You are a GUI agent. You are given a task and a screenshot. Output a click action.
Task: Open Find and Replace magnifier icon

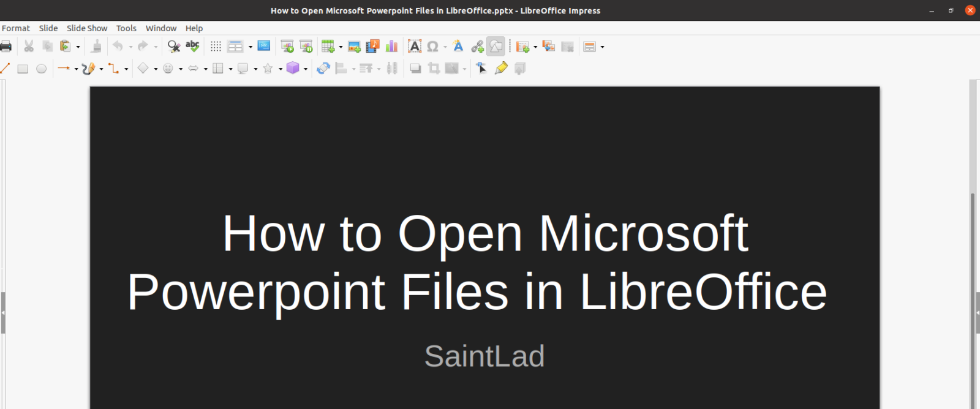[x=174, y=47]
